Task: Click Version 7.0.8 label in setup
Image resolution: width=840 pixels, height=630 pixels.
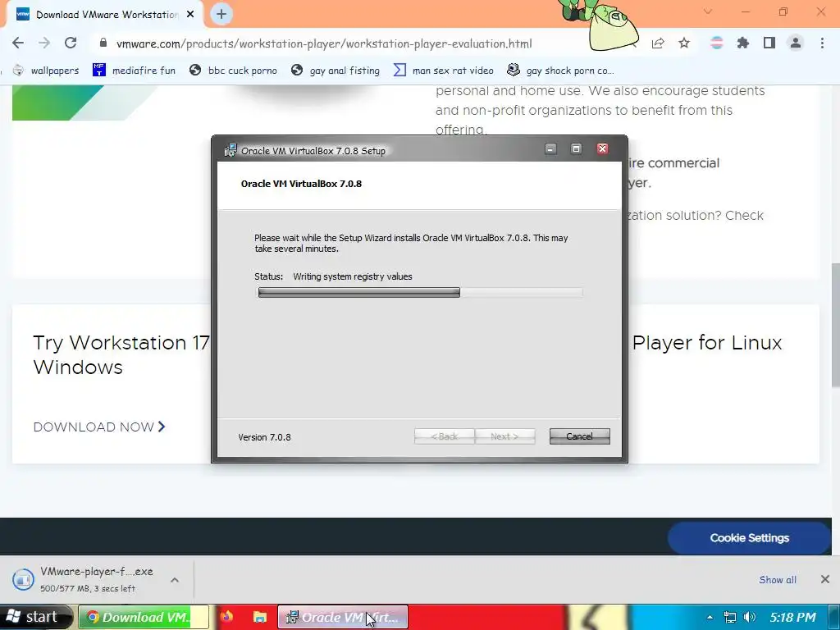Action: [x=265, y=437]
